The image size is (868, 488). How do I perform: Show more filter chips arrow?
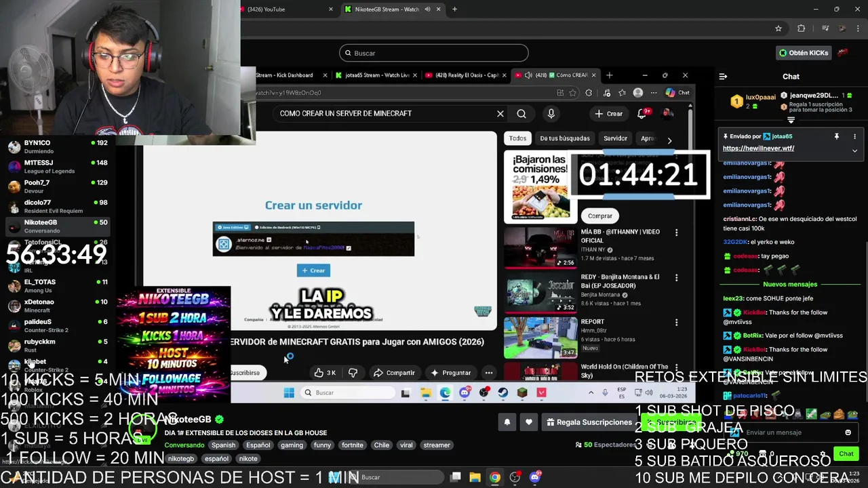669,140
